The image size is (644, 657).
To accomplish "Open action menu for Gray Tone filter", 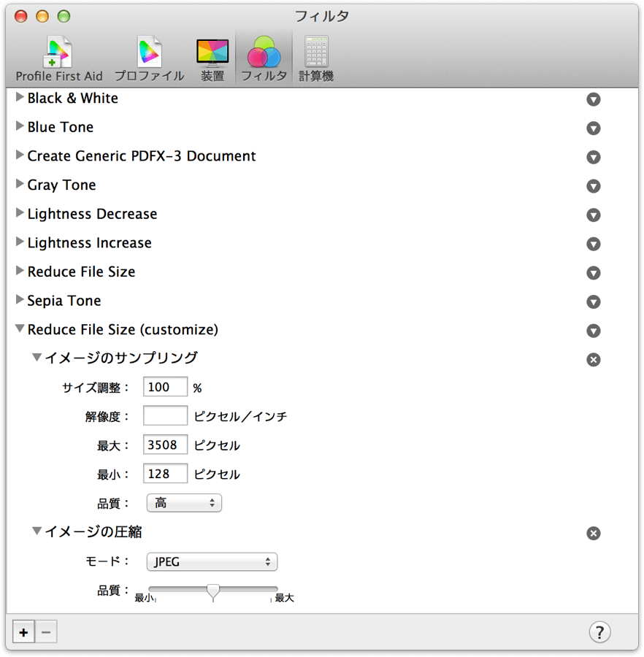I will pyautogui.click(x=594, y=186).
